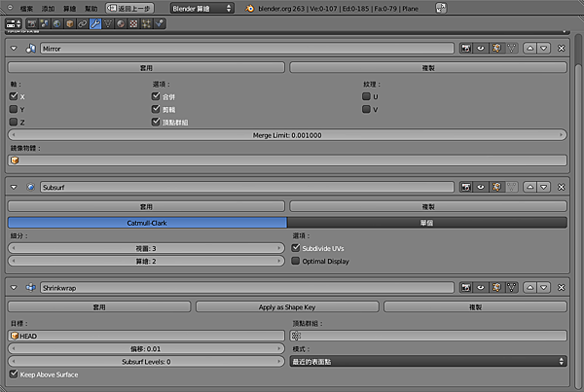Open the Texture tab (checkerboard icon)
Image resolution: width=584 pixels, height=392 pixels.
pos(133,23)
